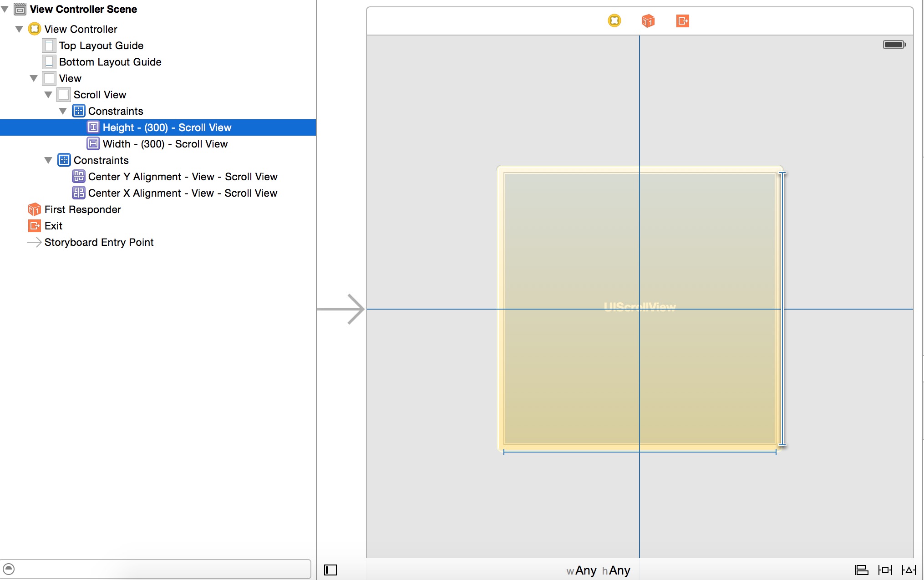The height and width of the screenshot is (580, 924).
Task: Select Bottom Layout Guide
Action: pos(158,62)
